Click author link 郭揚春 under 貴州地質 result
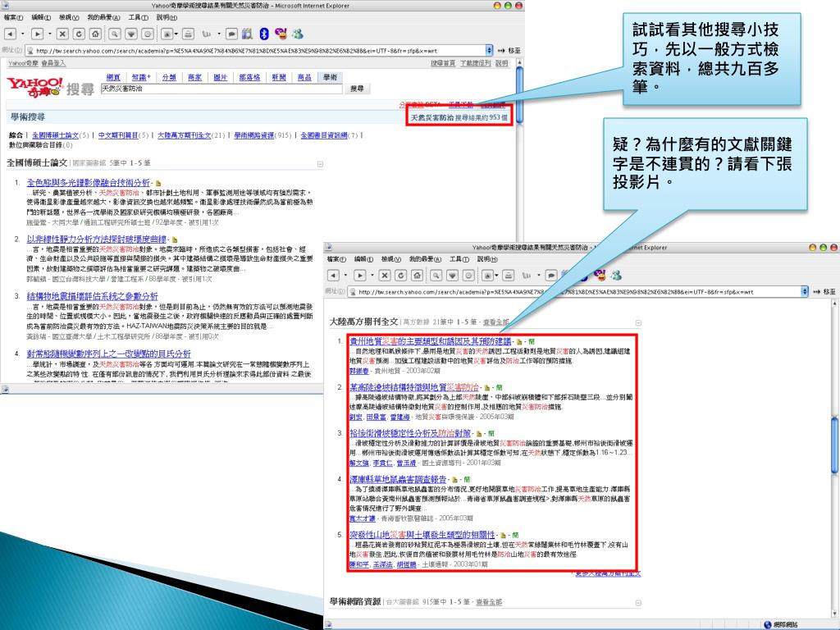 359,371
